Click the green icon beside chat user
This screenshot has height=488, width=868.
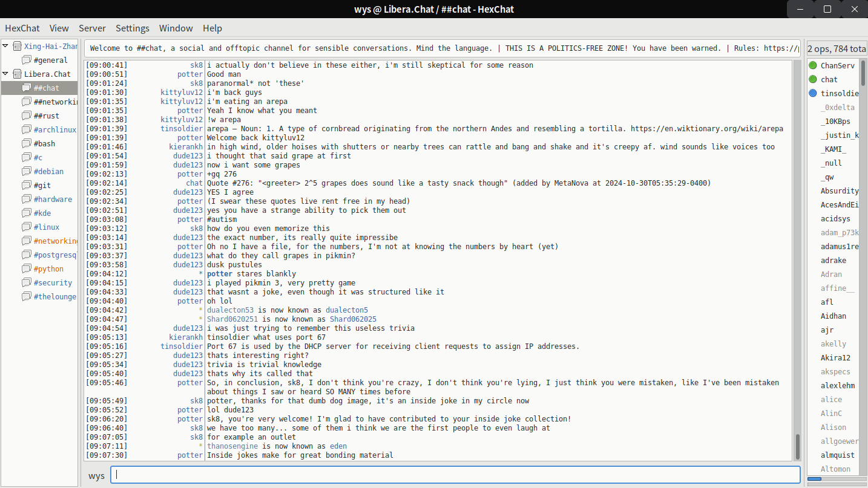[x=813, y=79]
